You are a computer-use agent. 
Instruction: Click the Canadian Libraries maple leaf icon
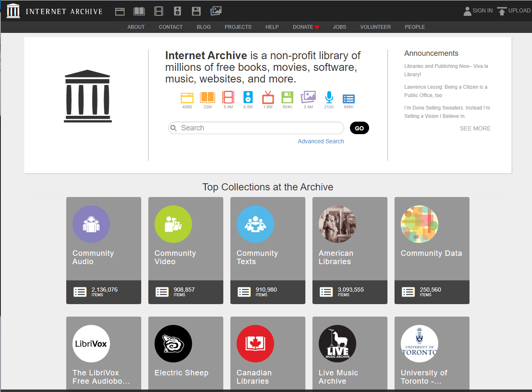click(255, 344)
